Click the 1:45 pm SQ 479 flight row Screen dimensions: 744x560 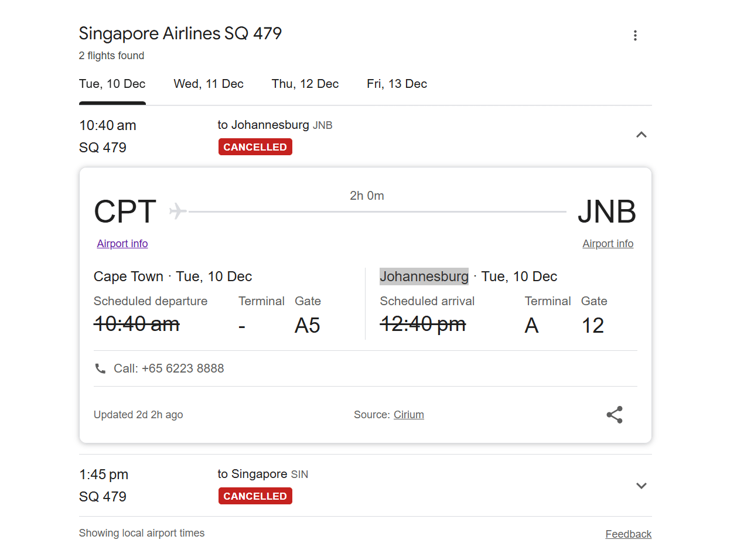[366, 486]
